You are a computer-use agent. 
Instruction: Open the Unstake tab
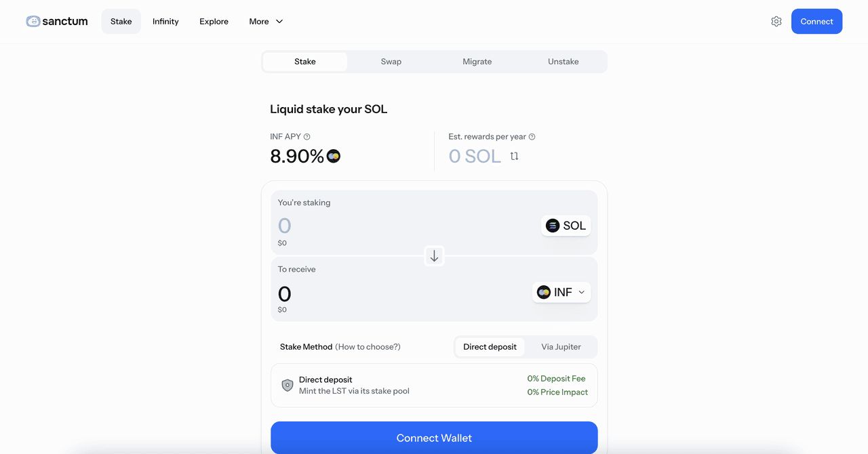(564, 62)
